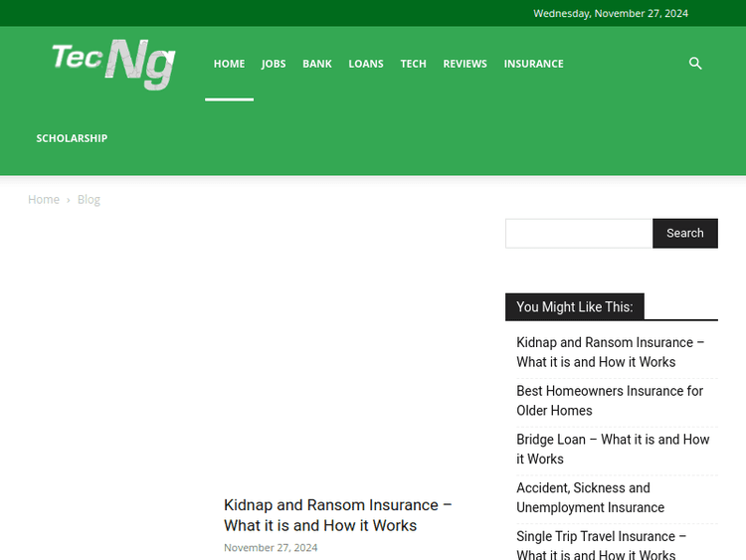Screen dimensions: 746x560
Task: Select Bank in the navigation bar
Action: pyautogui.click(x=317, y=64)
